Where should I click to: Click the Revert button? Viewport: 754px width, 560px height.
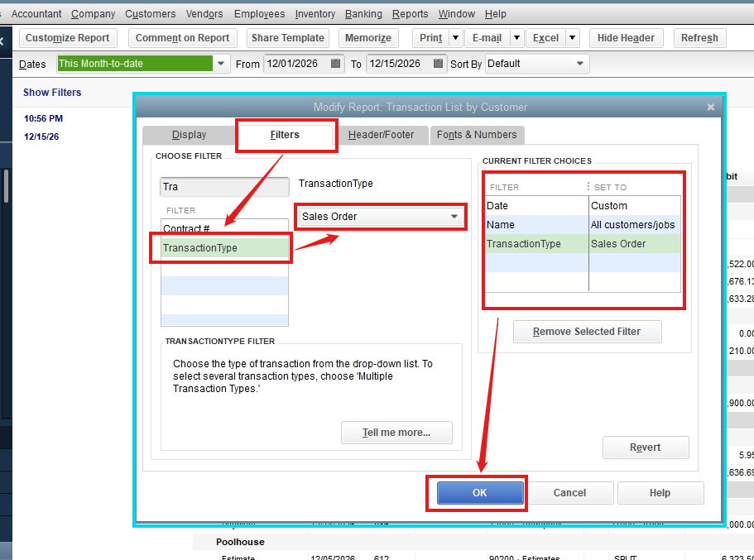click(x=646, y=448)
